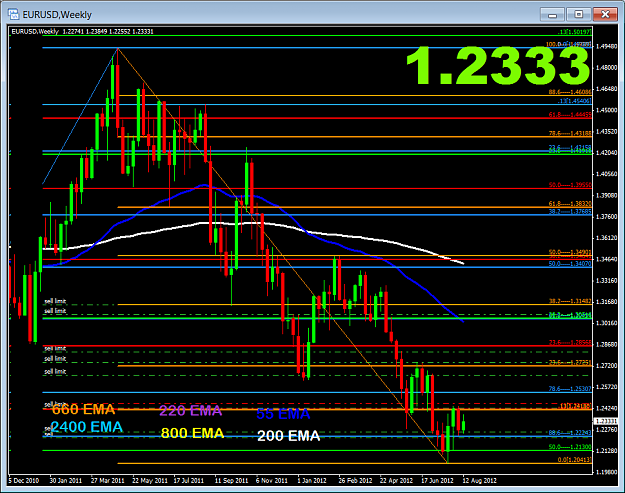Click the 1.40560 price axis label

[x=607, y=174]
